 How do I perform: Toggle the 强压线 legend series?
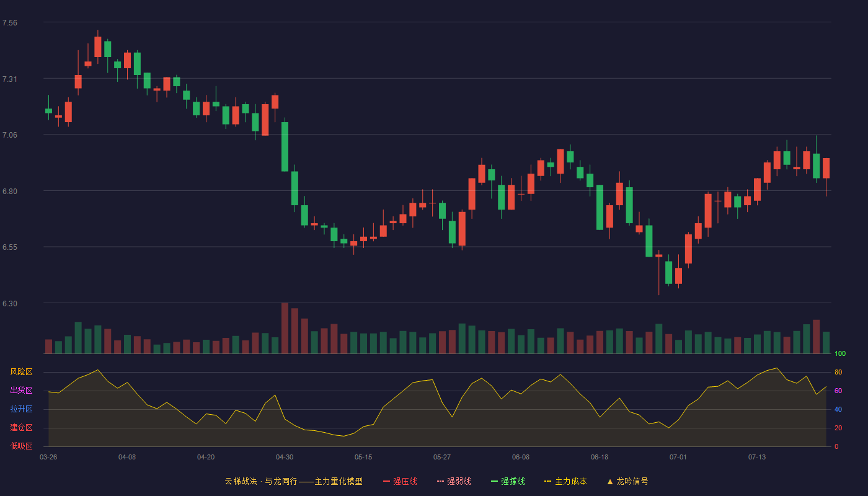[400, 481]
